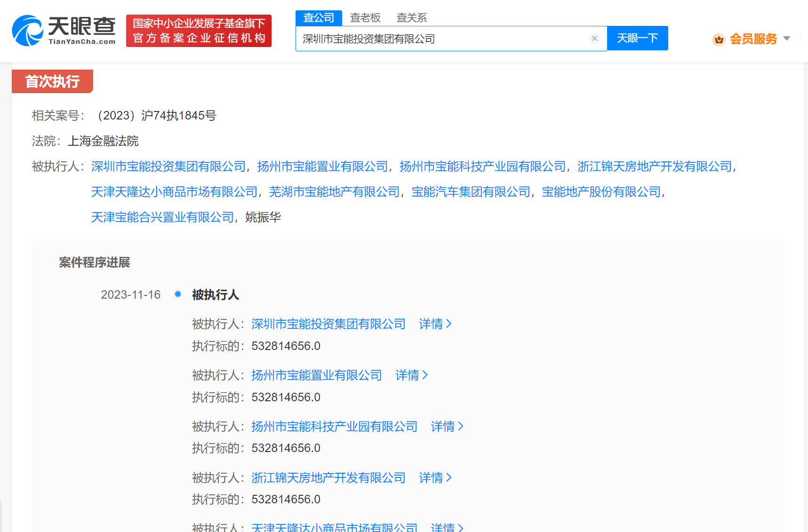
Task: Click the name 姚振华
Action: click(263, 217)
